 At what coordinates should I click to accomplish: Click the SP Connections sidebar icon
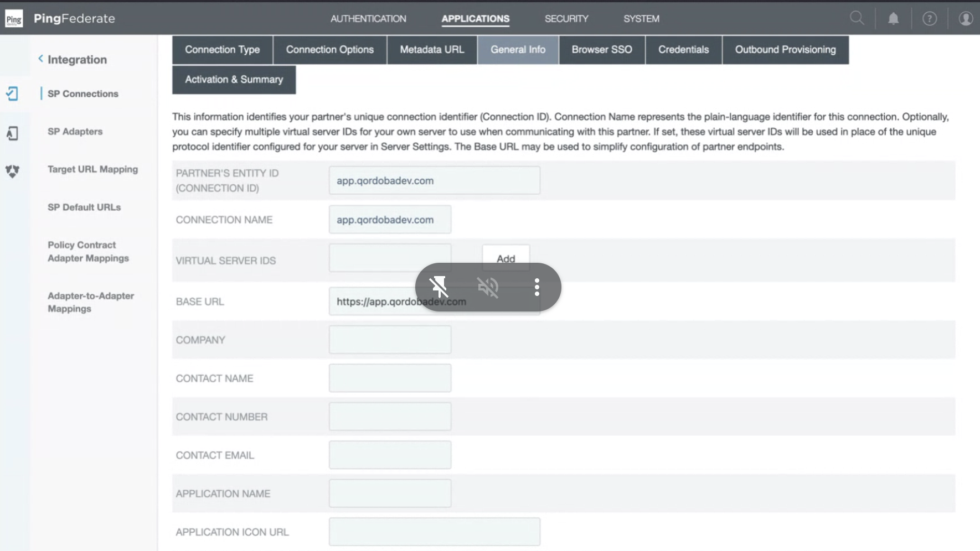click(12, 93)
